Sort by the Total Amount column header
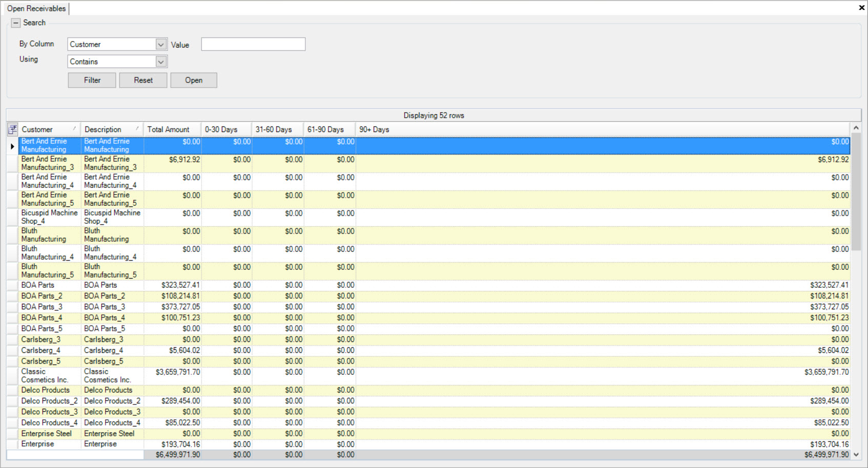The image size is (868, 468). [173, 130]
